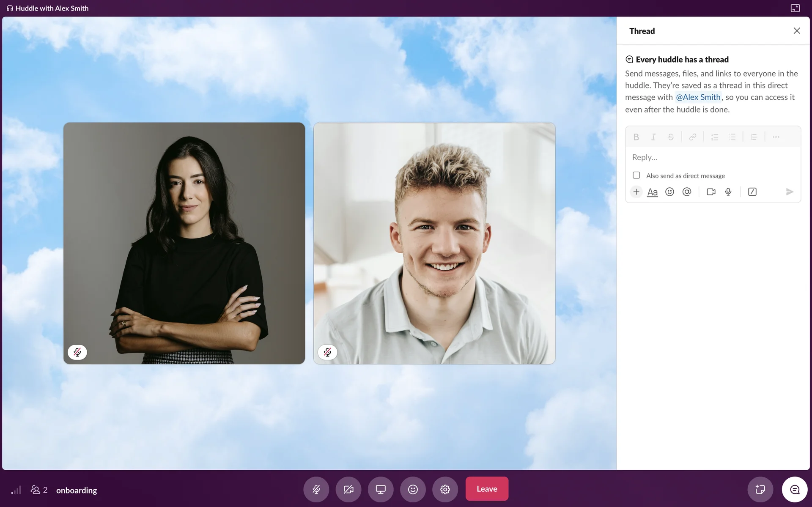Open emoji reactions in huddle controls
812x507 pixels.
coord(413,489)
